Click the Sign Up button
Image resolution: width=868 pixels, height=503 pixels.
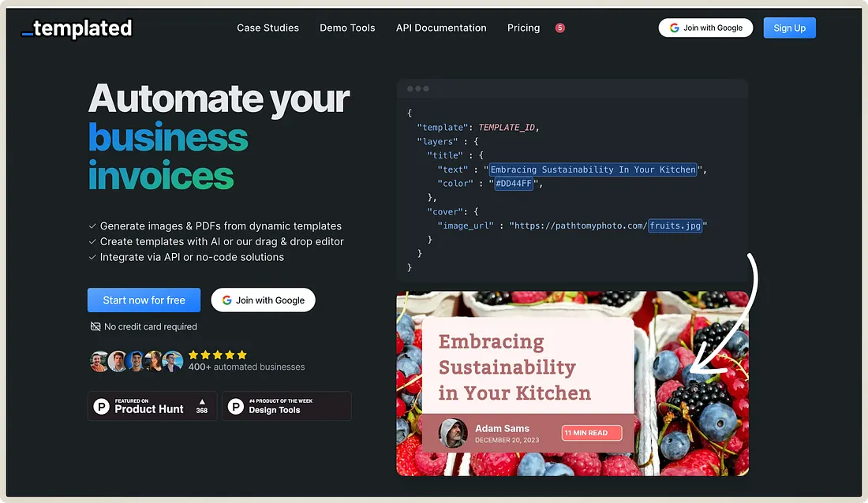pos(789,28)
